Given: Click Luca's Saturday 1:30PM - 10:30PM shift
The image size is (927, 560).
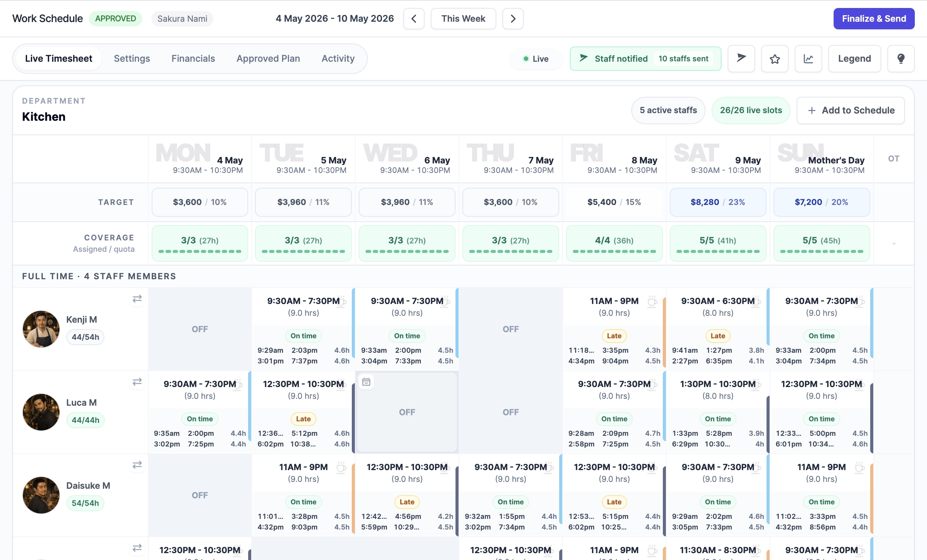Looking at the screenshot, I should click(718, 390).
